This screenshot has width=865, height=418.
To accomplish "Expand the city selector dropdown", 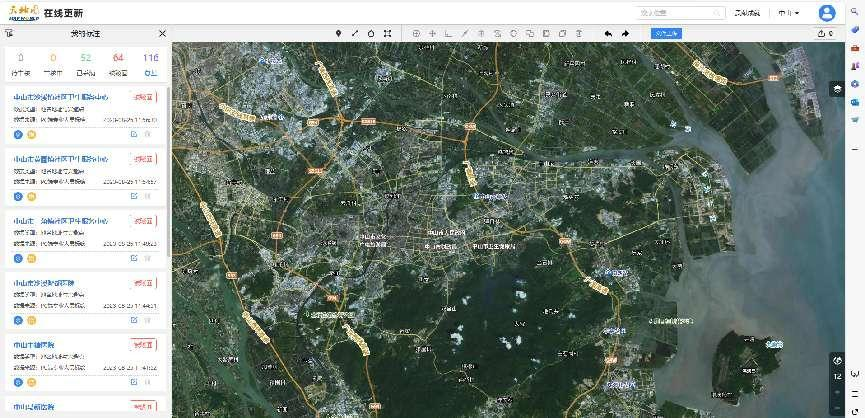I will coord(789,13).
